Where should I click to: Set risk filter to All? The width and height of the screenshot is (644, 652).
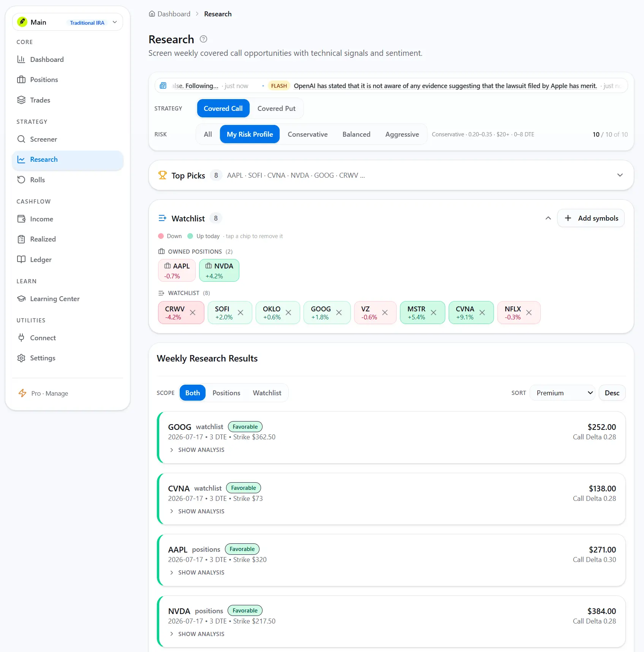point(208,134)
